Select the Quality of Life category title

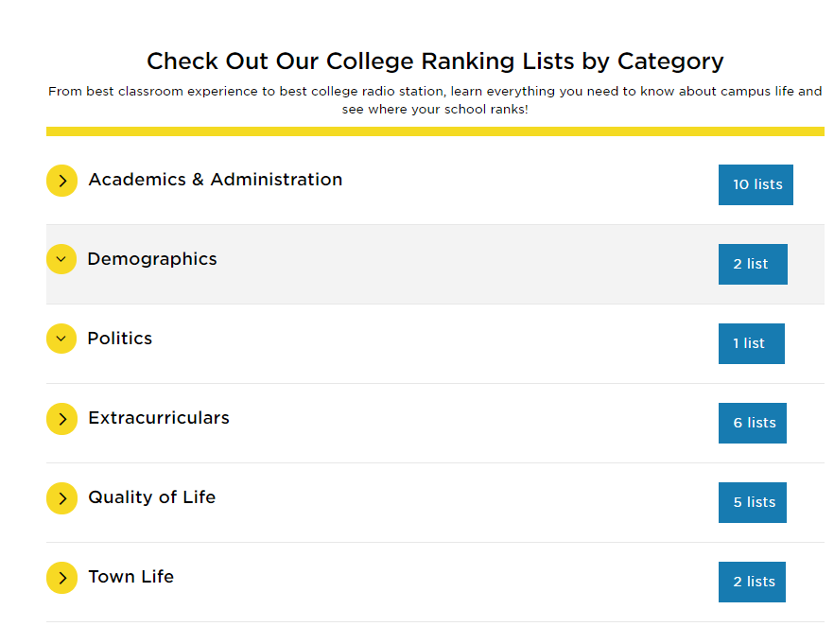point(152,497)
